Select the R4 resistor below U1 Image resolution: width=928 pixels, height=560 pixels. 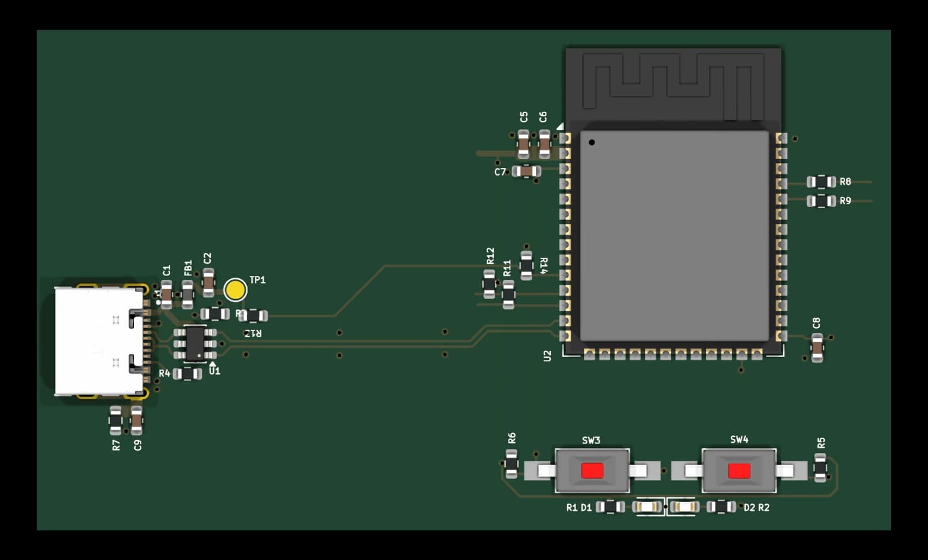click(187, 373)
